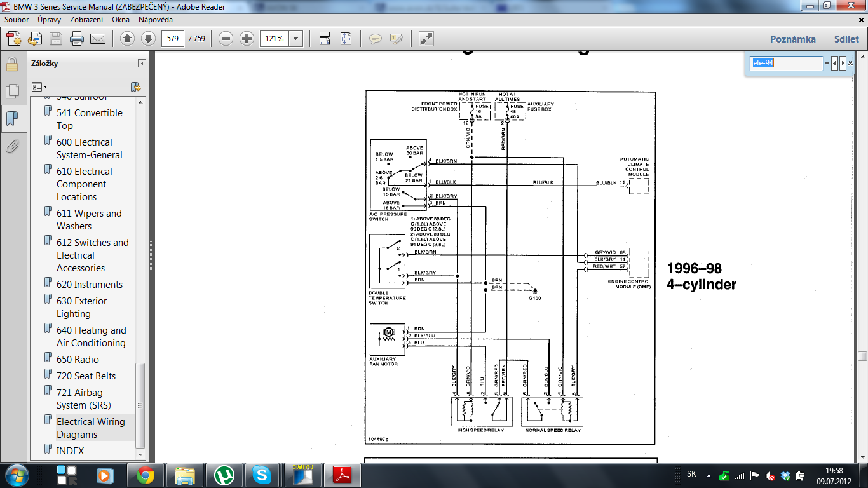Open the Zobrazení menu
868x488 pixels.
click(x=87, y=20)
